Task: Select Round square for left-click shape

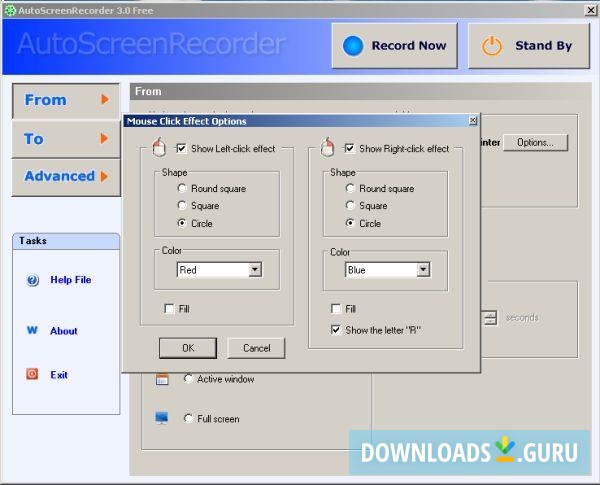Action: coord(182,188)
